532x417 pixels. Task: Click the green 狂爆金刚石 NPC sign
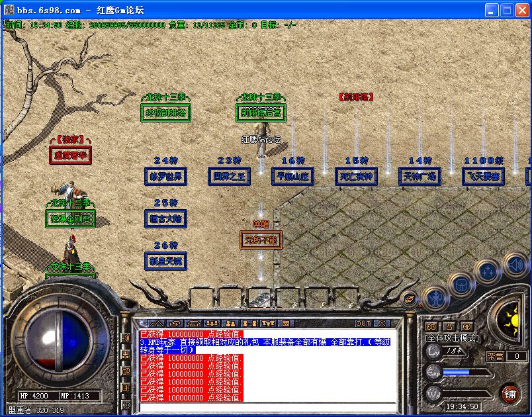(x=70, y=219)
